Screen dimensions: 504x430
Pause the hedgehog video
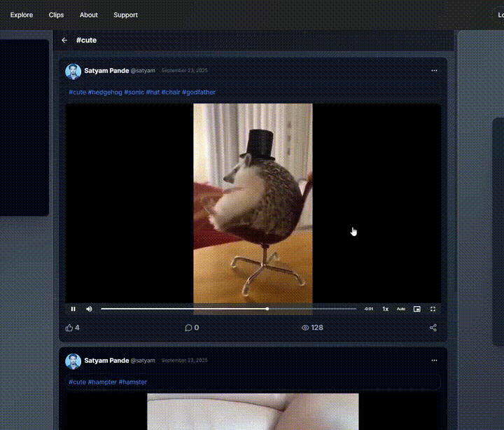click(73, 309)
